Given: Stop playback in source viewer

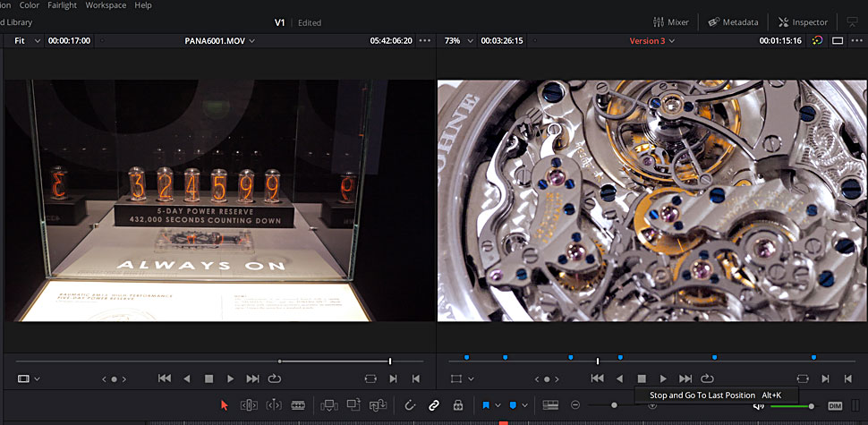Looking at the screenshot, I should pos(208,379).
